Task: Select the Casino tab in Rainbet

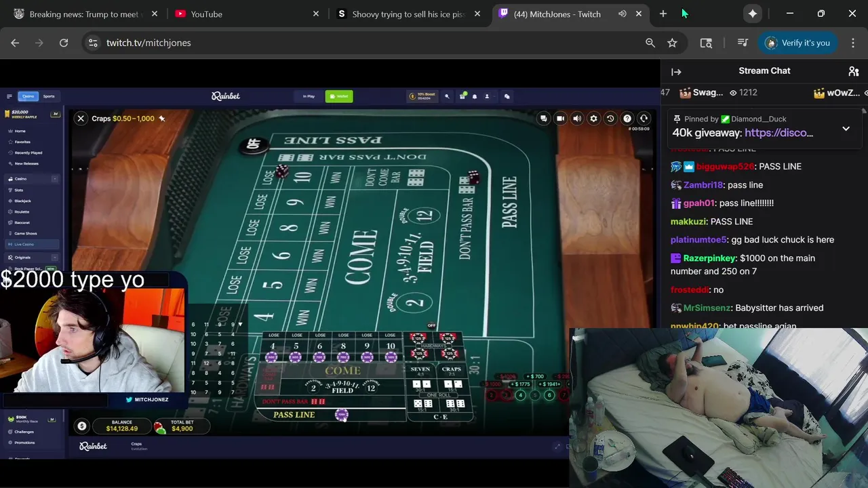Action: point(28,96)
